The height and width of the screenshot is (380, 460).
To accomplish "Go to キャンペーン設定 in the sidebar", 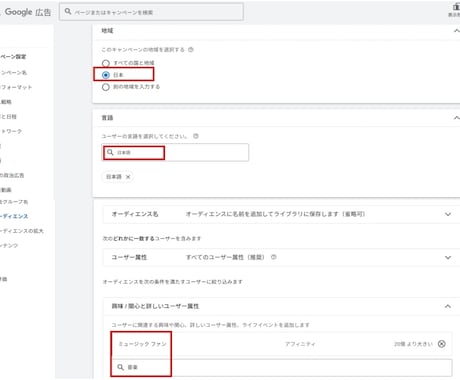I will pyautogui.click(x=13, y=57).
